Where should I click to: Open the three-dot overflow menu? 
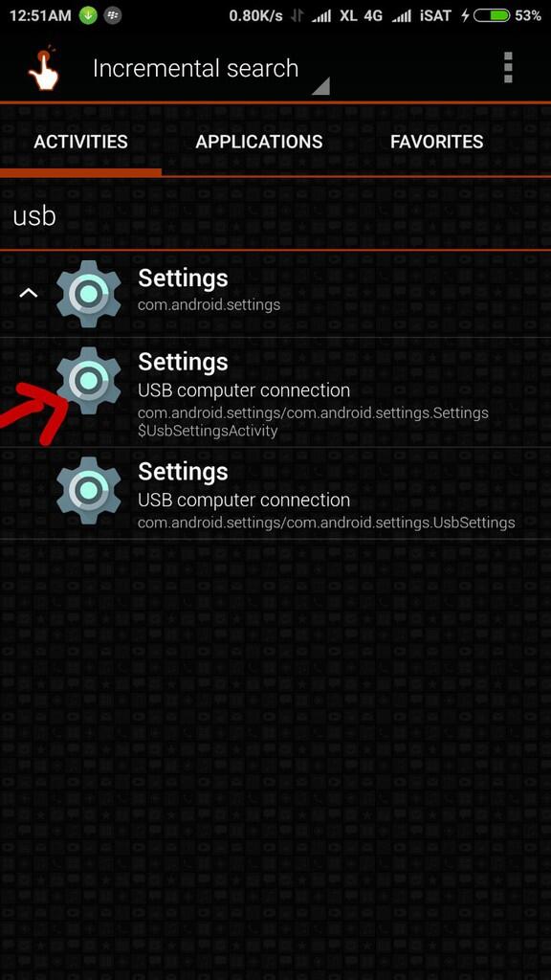pyautogui.click(x=508, y=68)
